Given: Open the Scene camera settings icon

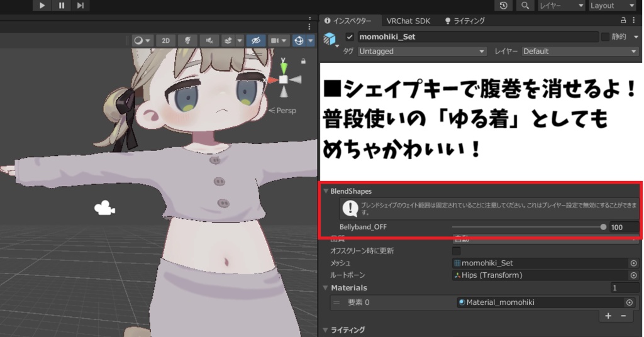Looking at the screenshot, I should click(x=277, y=40).
